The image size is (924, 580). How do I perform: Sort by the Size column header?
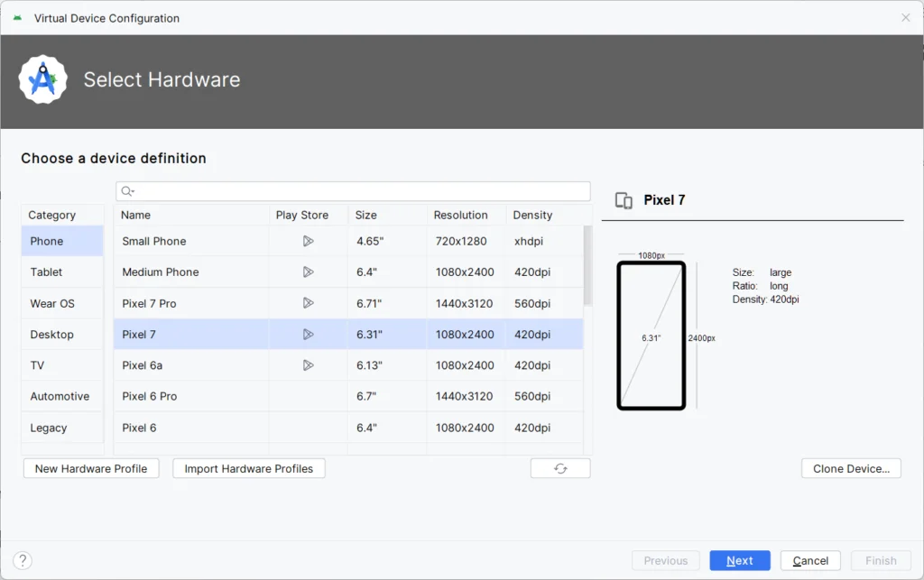[x=387, y=215]
